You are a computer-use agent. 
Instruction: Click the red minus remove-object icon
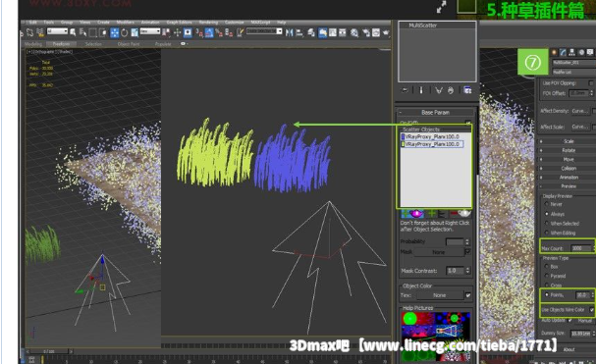tap(454, 214)
